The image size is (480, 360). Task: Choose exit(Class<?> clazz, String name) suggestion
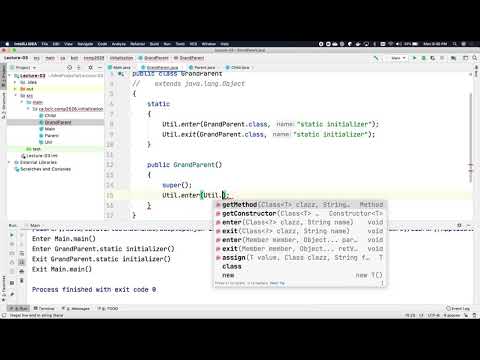(x=300, y=231)
